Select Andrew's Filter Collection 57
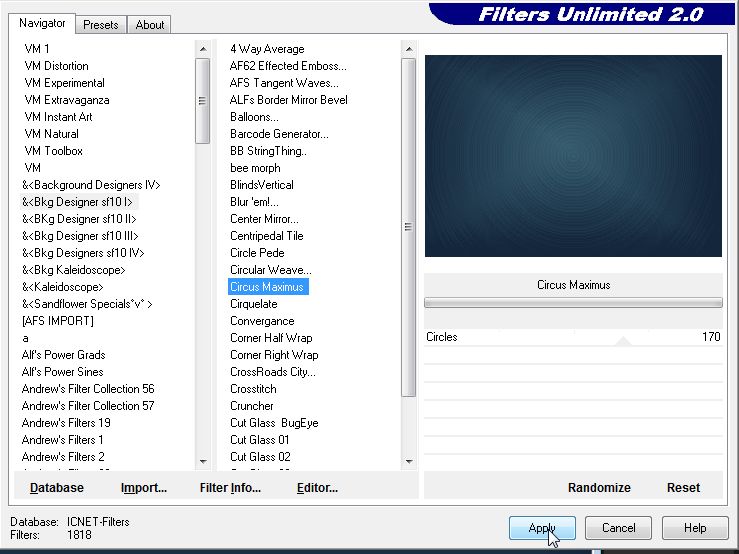This screenshot has height=554, width=739. click(88, 405)
